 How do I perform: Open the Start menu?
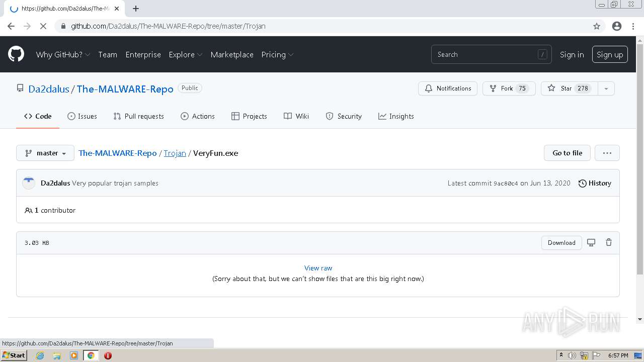14,355
